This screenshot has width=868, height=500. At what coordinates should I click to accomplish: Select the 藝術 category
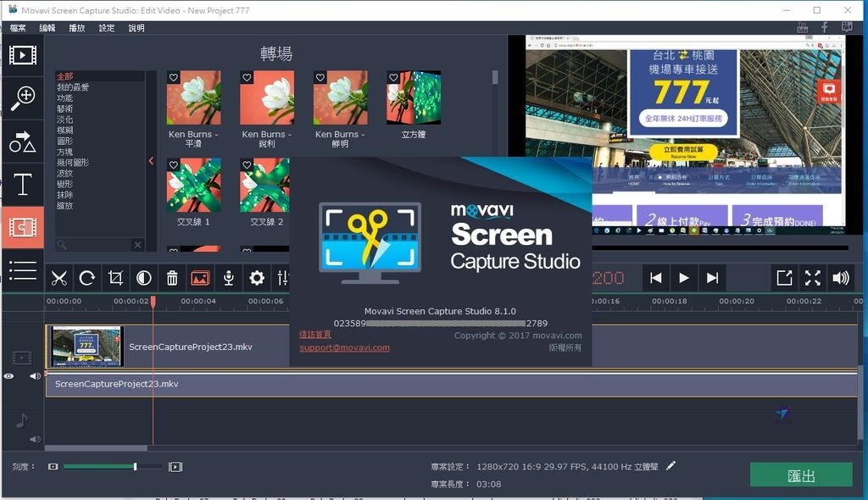pos(64,108)
